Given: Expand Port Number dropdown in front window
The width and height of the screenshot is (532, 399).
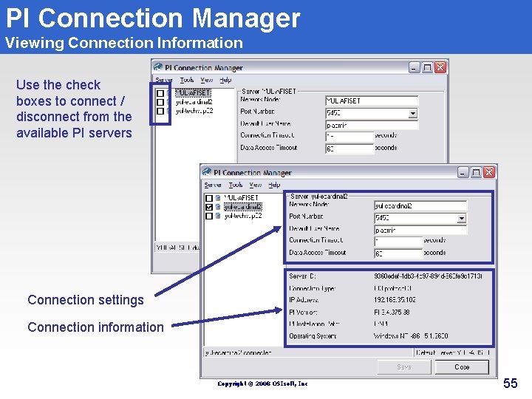Looking at the screenshot, I should pyautogui.click(x=461, y=218).
